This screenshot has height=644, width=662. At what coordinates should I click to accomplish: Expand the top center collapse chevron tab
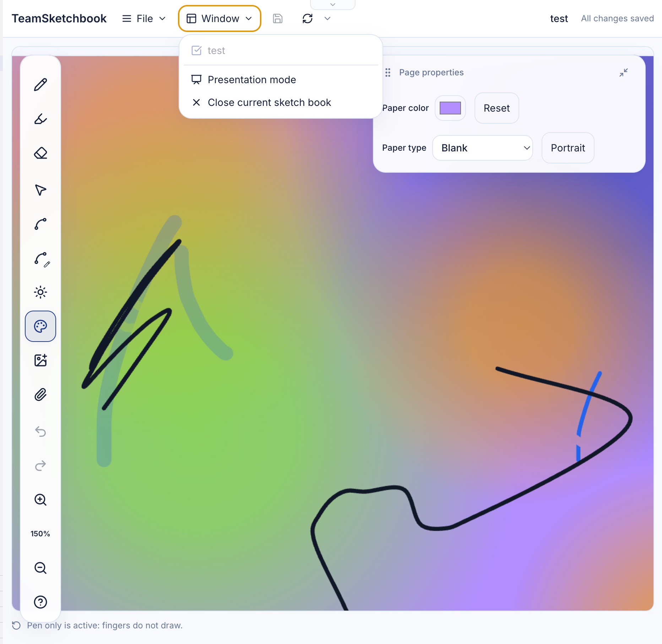coord(332,5)
